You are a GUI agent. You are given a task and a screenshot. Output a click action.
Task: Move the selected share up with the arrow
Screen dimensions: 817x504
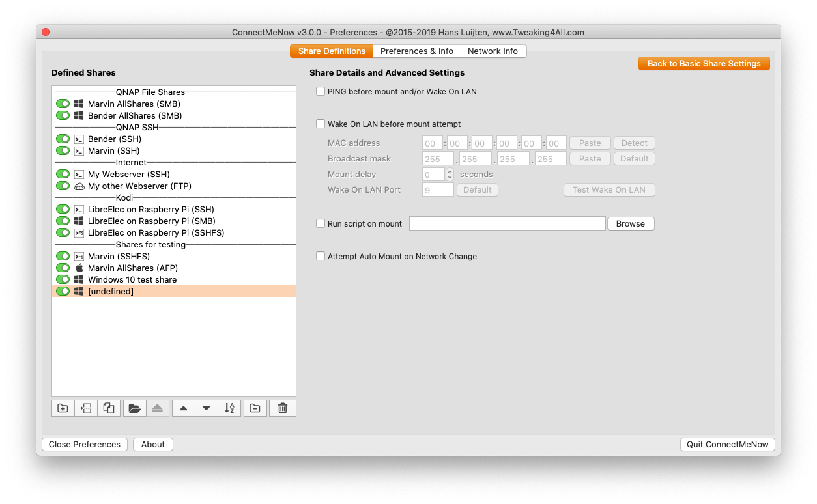pos(183,408)
